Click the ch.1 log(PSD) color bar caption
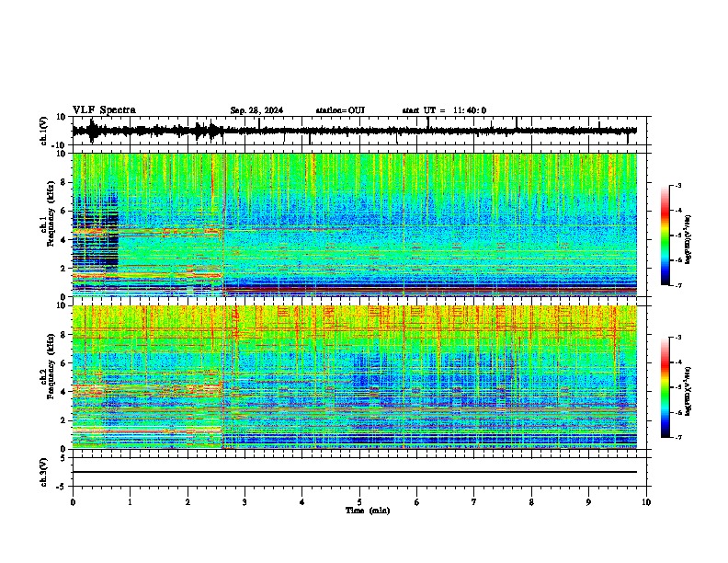728x563 pixels. coord(688,239)
